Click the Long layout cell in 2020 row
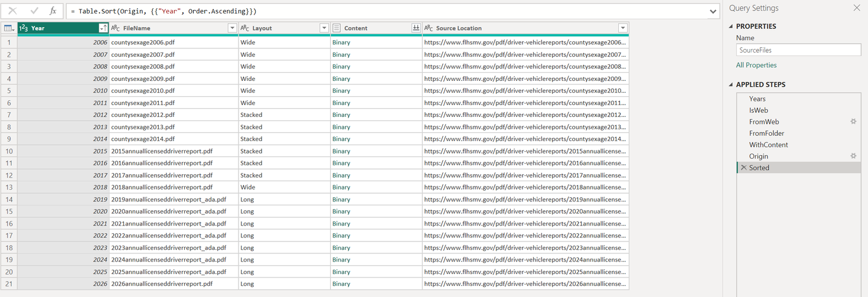Screen dimensions: 868x297 click(x=284, y=211)
